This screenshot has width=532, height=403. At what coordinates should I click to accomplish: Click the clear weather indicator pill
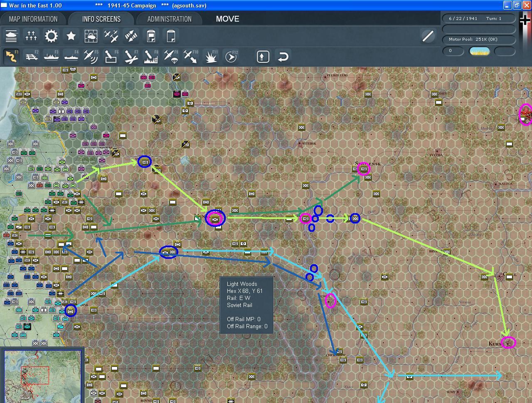[x=479, y=51]
